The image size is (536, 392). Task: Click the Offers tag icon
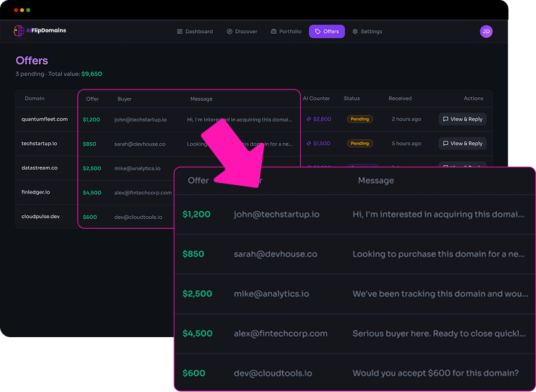[x=318, y=32]
